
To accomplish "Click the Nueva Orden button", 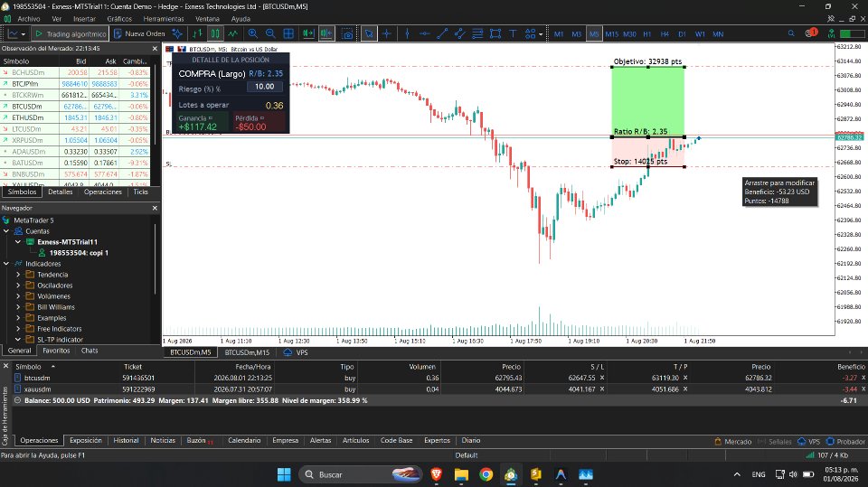I will pyautogui.click(x=139, y=33).
